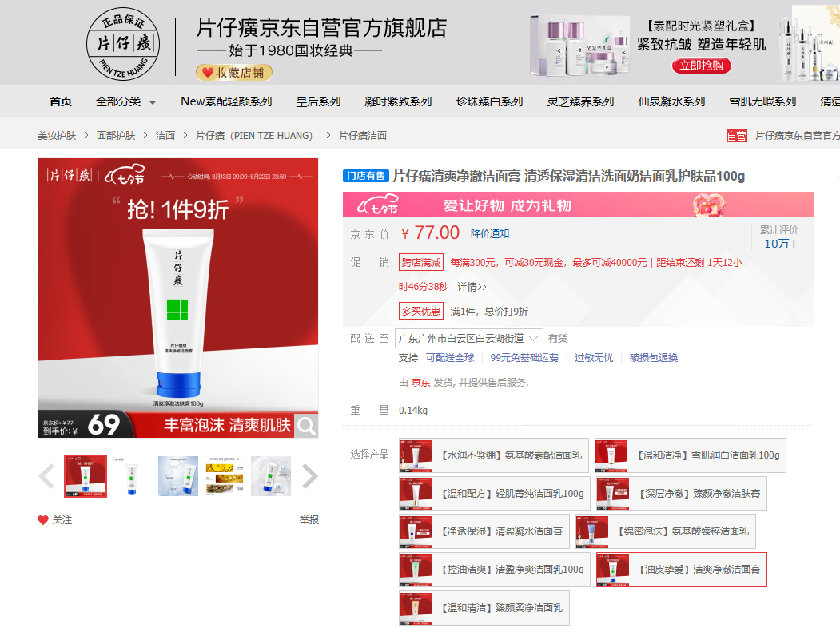Click the 可配送全球 link
This screenshot has width=840, height=628.
(450, 358)
